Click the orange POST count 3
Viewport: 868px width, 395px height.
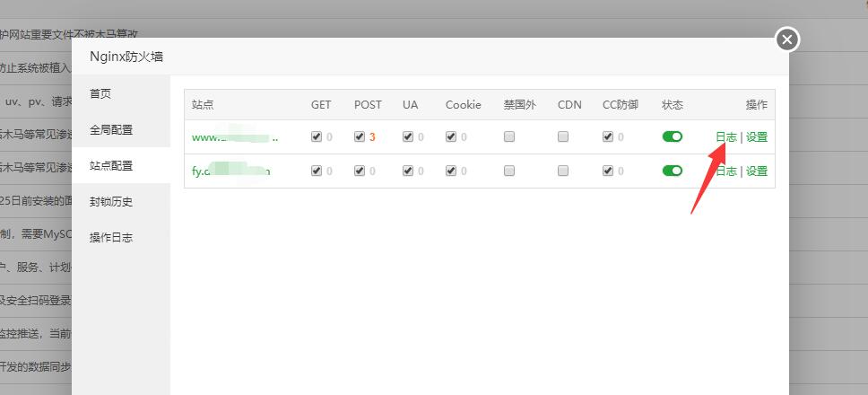point(372,137)
